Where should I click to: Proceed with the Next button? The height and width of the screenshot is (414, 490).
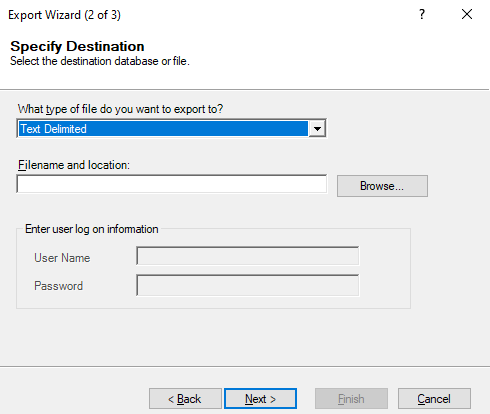pyautogui.click(x=260, y=398)
